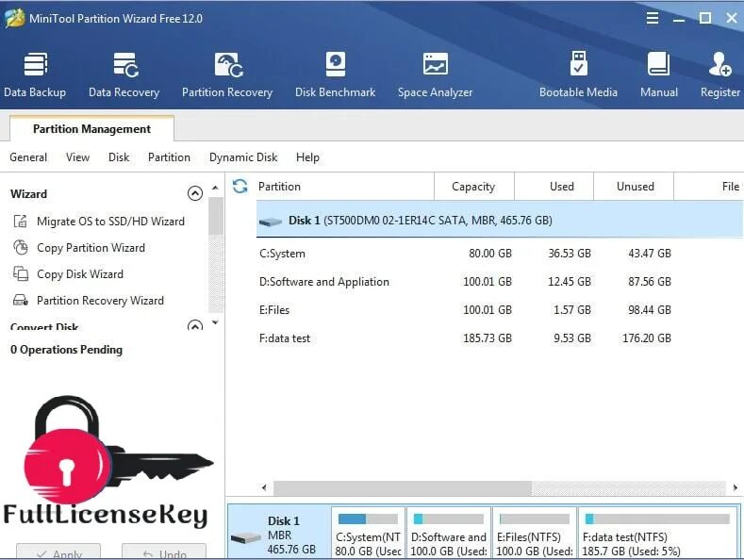The image size is (744, 560).
Task: Click the horizontal scrollbar under the partition list
Action: (x=403, y=487)
